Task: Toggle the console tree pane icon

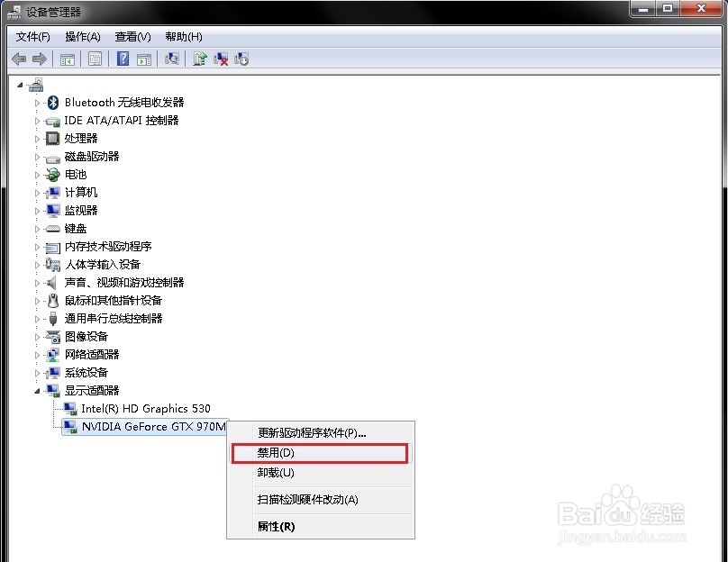Action: click(x=68, y=59)
